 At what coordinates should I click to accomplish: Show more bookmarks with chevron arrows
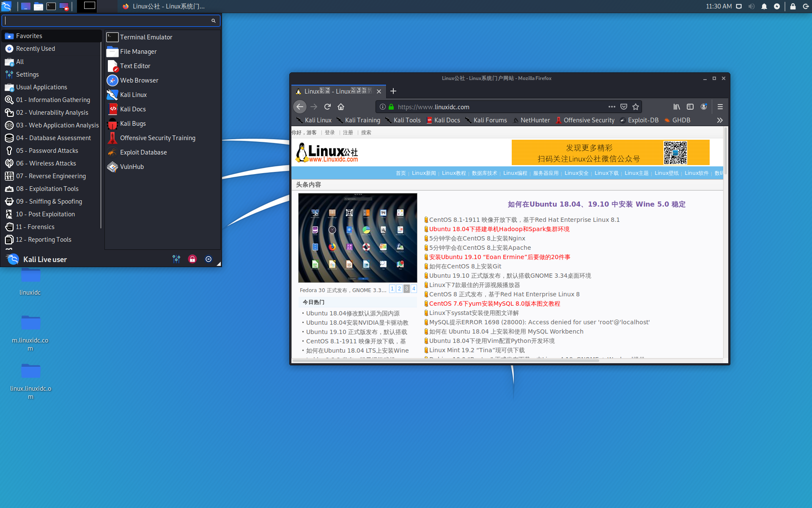coord(720,120)
